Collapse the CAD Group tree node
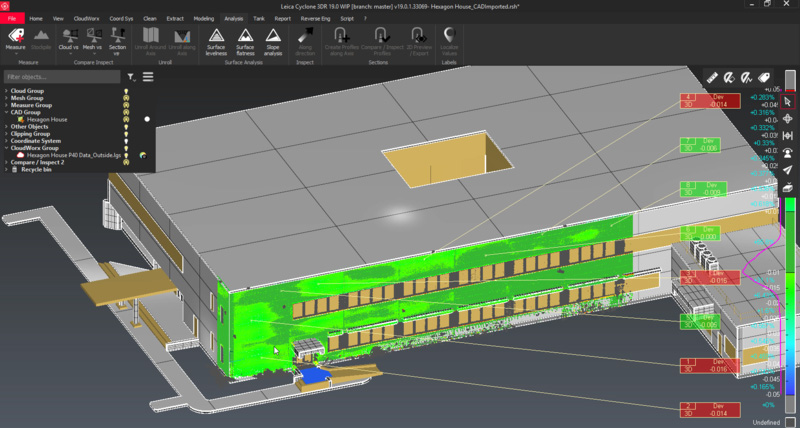Viewport: 800px width, 428px height. (x=6, y=112)
